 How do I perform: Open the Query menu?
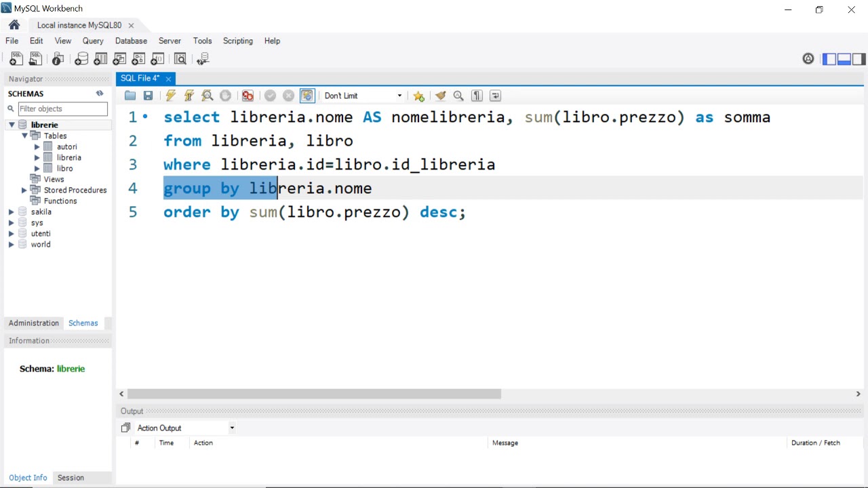pos(93,41)
